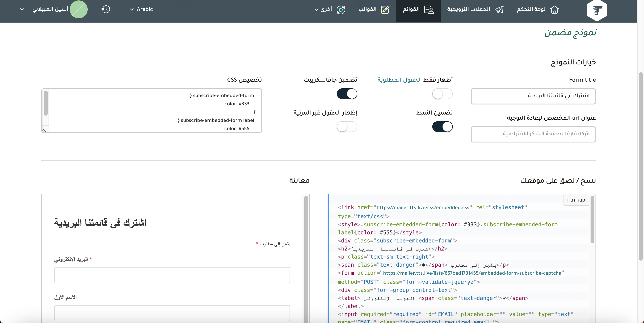Click the lists people icon
Viewport: 644px width, 323px height.
(429, 10)
